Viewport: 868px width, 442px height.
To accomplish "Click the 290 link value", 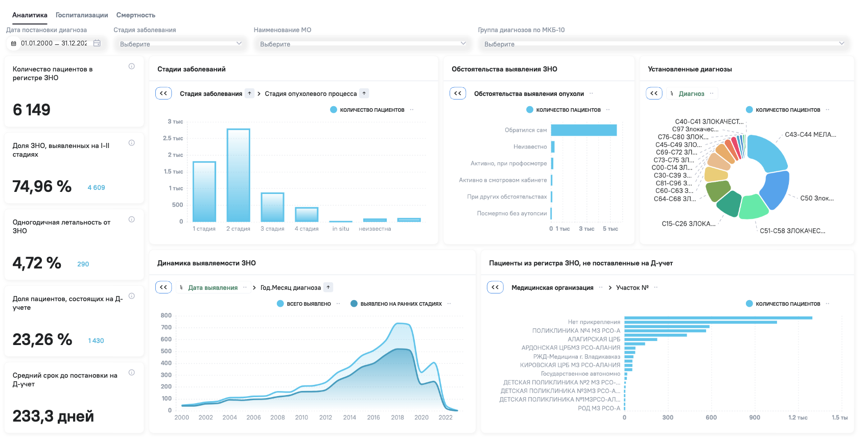I will click(x=83, y=264).
